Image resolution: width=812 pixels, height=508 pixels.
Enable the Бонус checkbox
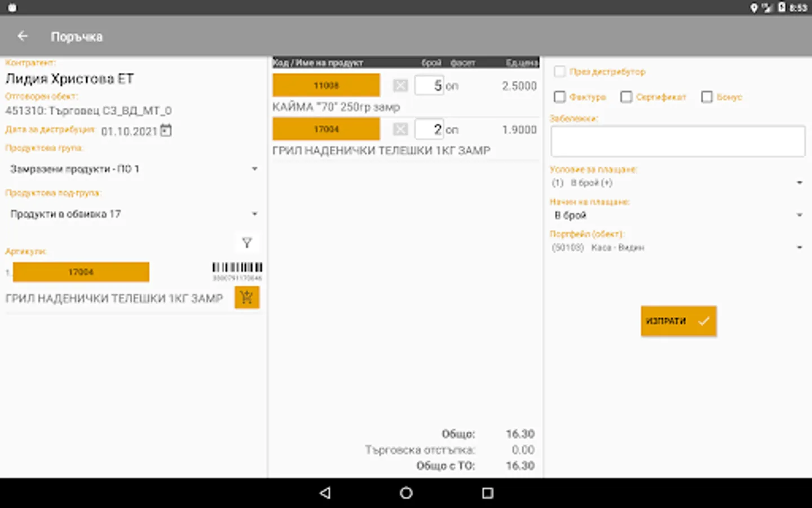pyautogui.click(x=707, y=97)
